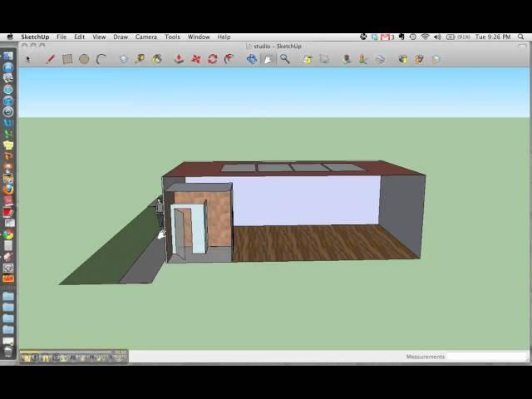
Task: Choose the Tape Measure tool
Action: click(140, 59)
